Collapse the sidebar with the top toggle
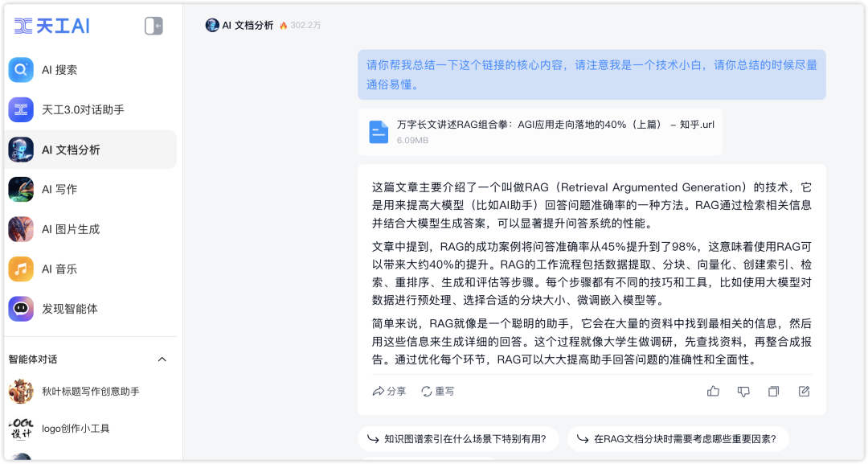Viewport: 868px width, 464px height. coord(154,25)
